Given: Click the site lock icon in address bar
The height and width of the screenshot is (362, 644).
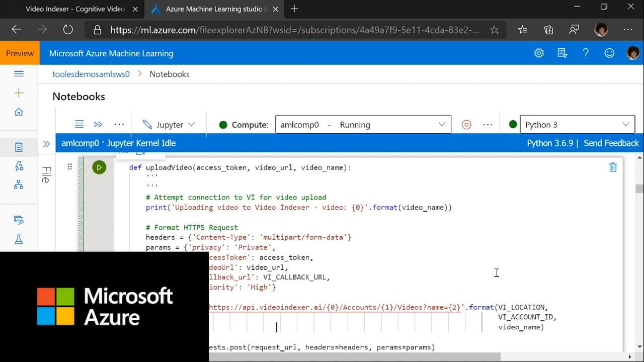Looking at the screenshot, I should pyautogui.click(x=98, y=30).
